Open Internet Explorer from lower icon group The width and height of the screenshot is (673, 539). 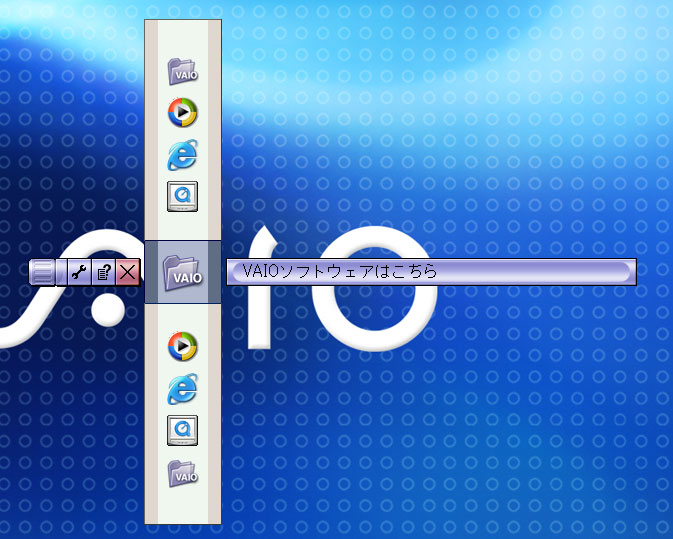tap(182, 388)
